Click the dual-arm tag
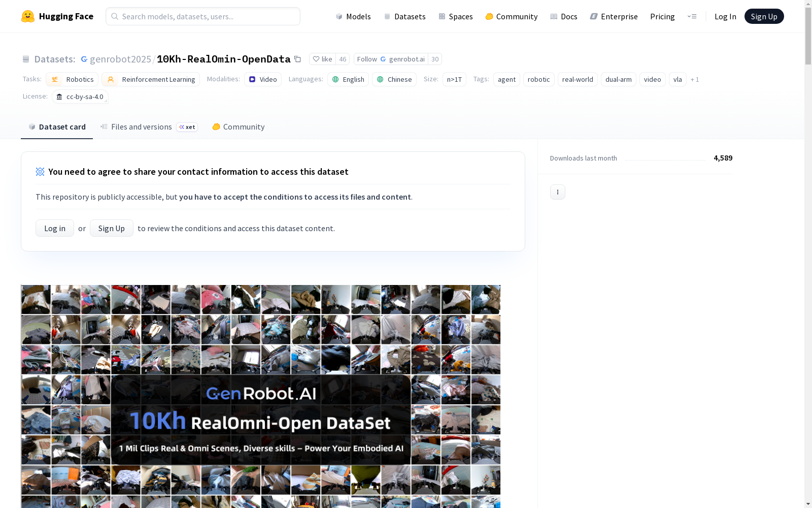The width and height of the screenshot is (812, 508). [619, 79]
